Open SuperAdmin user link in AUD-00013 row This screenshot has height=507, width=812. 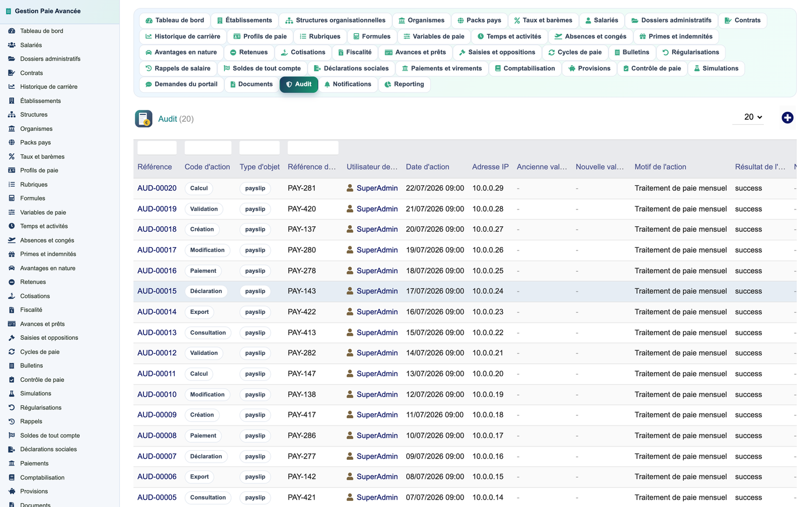[x=377, y=332]
